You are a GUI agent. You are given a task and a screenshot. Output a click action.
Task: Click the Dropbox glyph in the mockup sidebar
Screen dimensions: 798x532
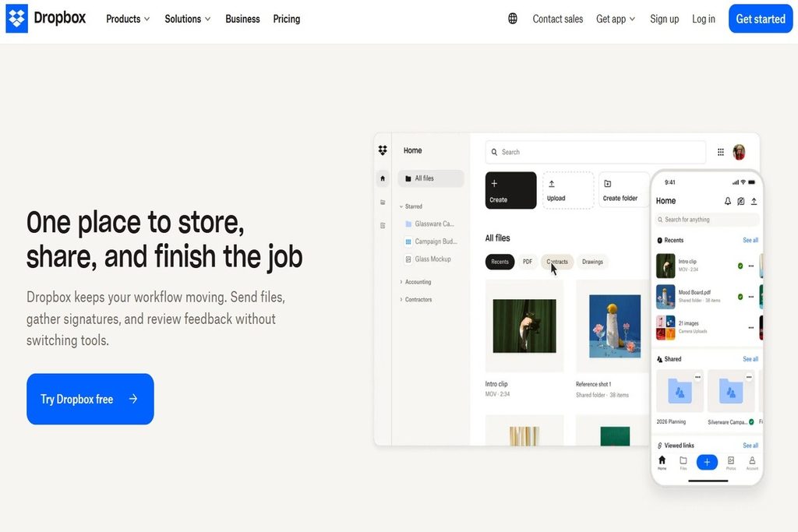click(383, 150)
